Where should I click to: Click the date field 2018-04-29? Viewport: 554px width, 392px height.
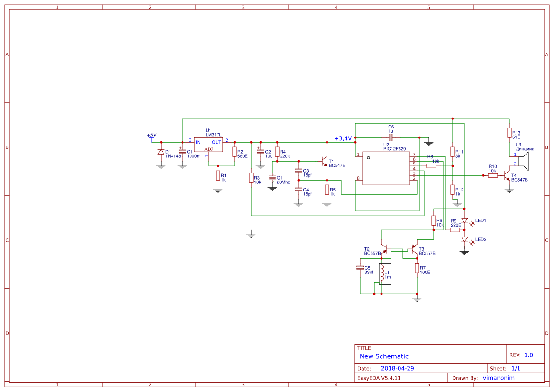tap(398, 367)
